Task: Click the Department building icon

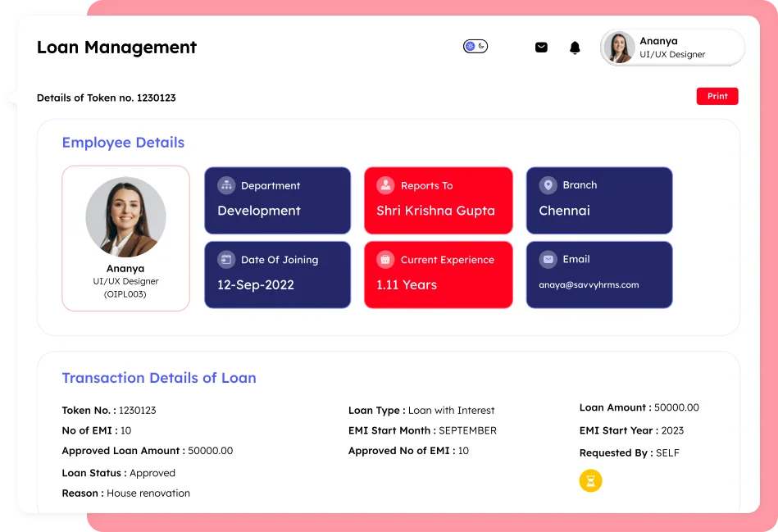Action: pyautogui.click(x=227, y=185)
